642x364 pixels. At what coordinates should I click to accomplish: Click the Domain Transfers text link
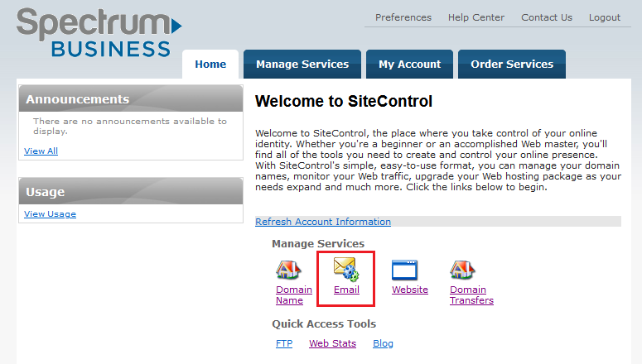[x=471, y=295]
